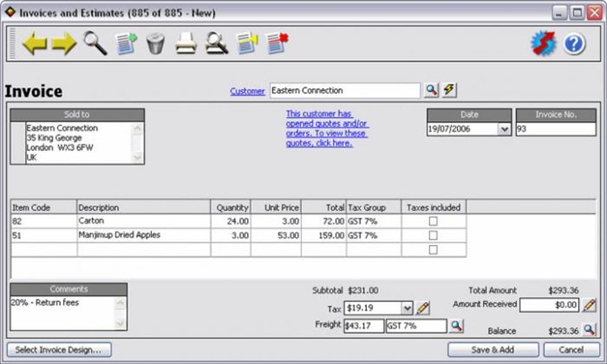Open print preview icon beside printer

click(217, 43)
